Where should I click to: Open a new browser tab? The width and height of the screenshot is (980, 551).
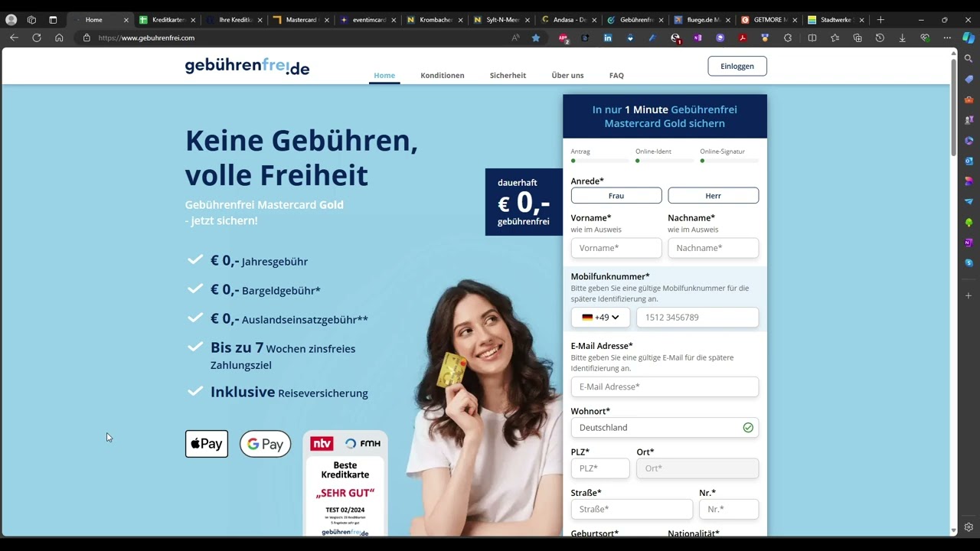point(880,20)
